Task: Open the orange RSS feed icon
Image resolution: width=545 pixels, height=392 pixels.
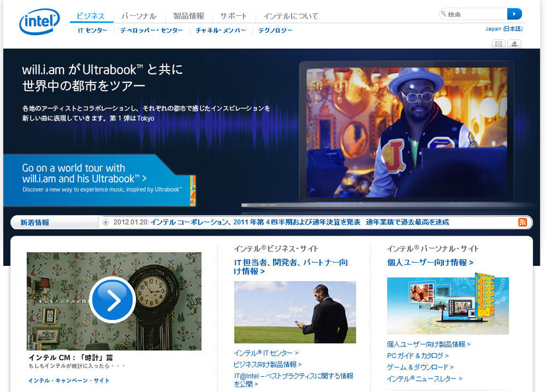Action: click(523, 222)
